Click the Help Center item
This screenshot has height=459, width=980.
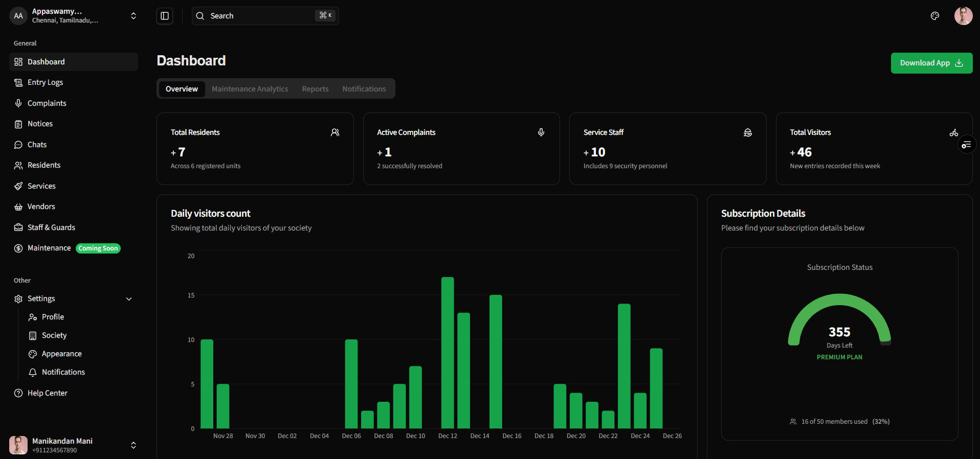coord(47,393)
